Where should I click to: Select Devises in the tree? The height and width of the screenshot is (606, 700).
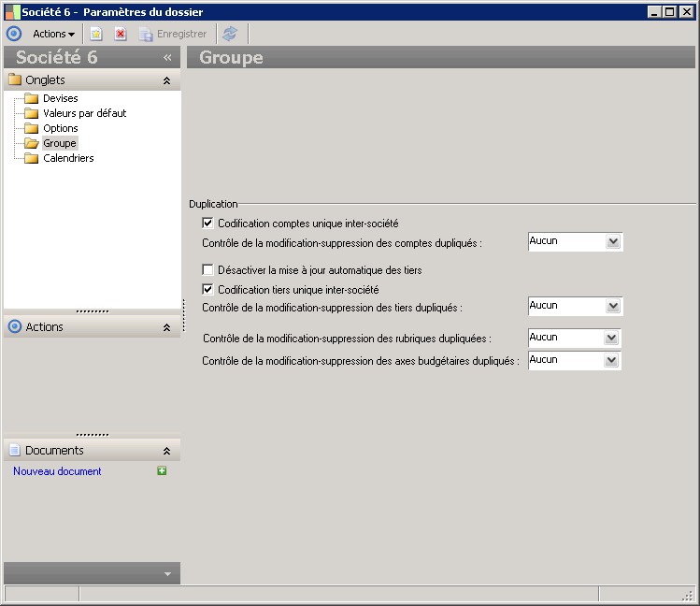pyautogui.click(x=60, y=98)
